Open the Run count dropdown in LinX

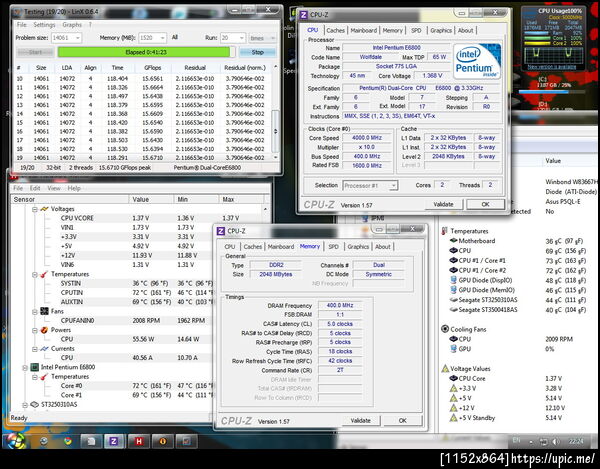click(242, 38)
